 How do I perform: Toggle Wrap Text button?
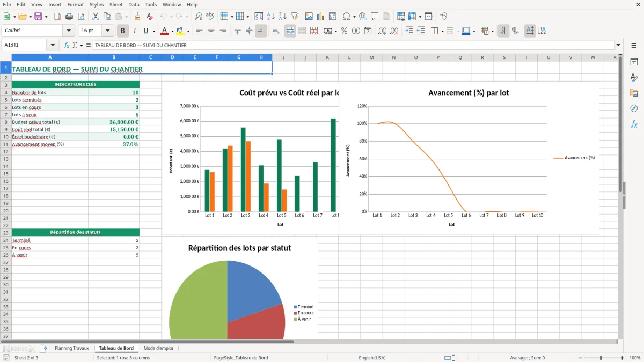point(276,31)
